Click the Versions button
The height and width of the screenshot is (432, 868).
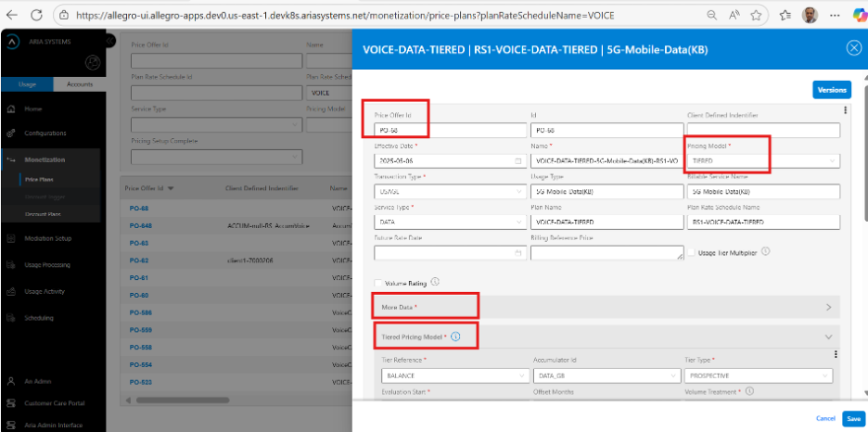(x=831, y=90)
